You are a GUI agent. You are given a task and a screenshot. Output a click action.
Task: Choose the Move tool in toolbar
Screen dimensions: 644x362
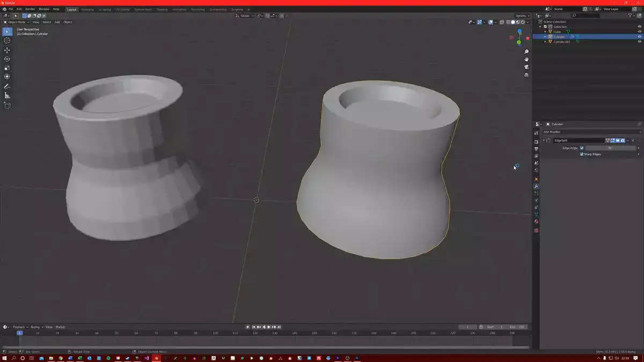point(7,50)
